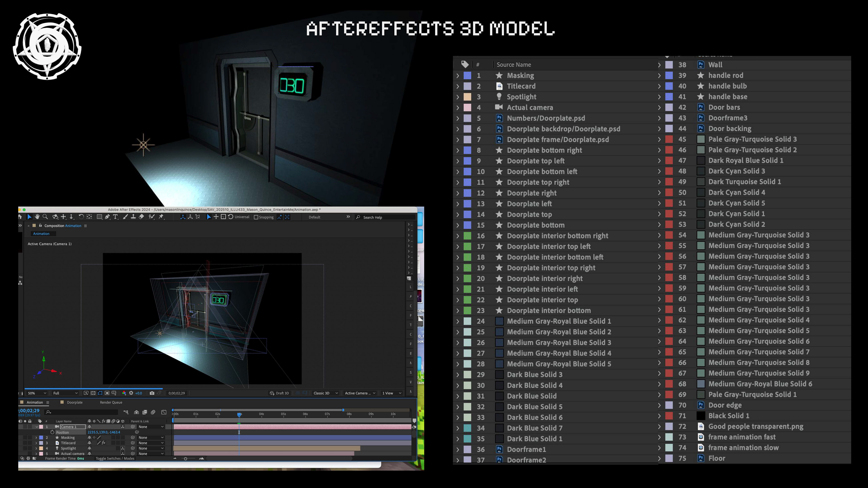The height and width of the screenshot is (488, 868).
Task: Click the Position value 2235.5,139.0,-1463.4
Action: click(104, 432)
